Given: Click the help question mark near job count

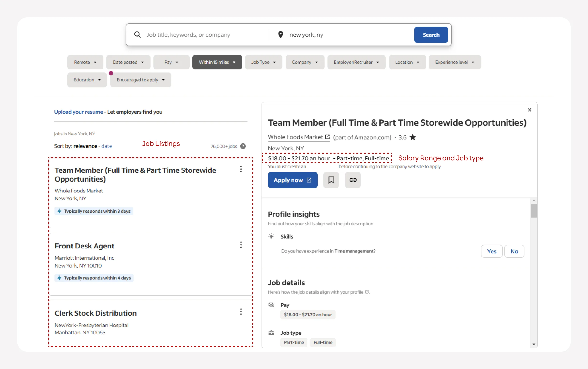Looking at the screenshot, I should pyautogui.click(x=243, y=146).
